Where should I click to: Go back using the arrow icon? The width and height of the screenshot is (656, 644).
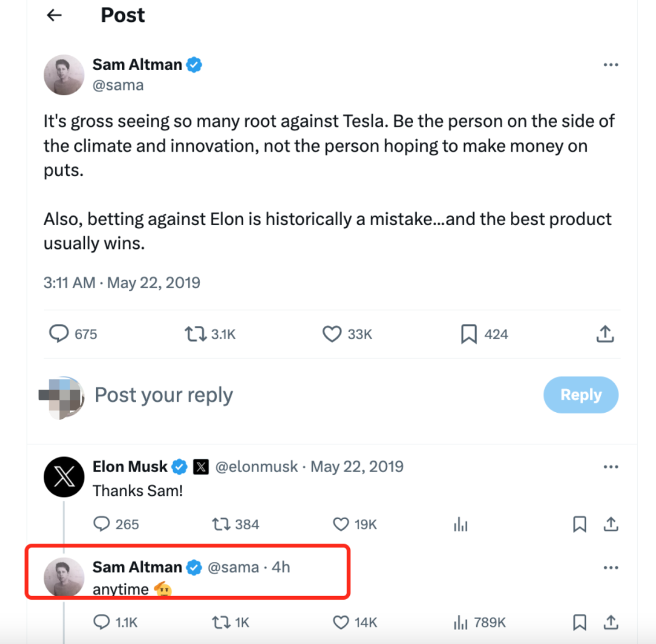(x=55, y=15)
